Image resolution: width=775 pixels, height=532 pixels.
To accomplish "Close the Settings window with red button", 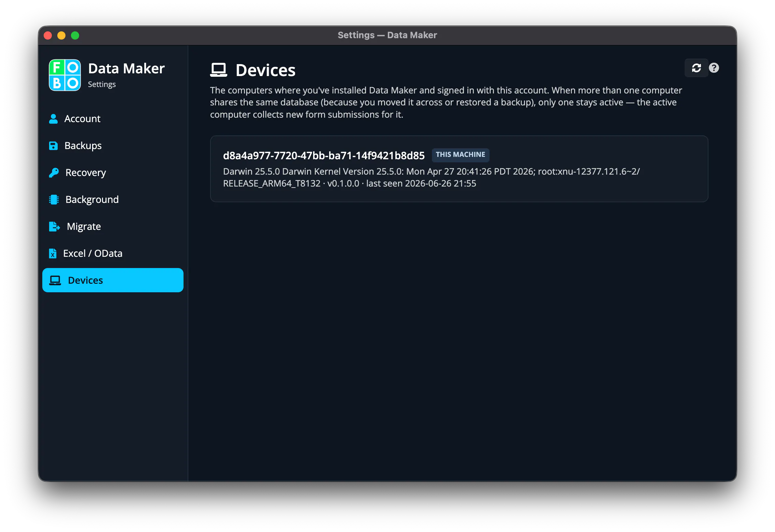I will [48, 35].
